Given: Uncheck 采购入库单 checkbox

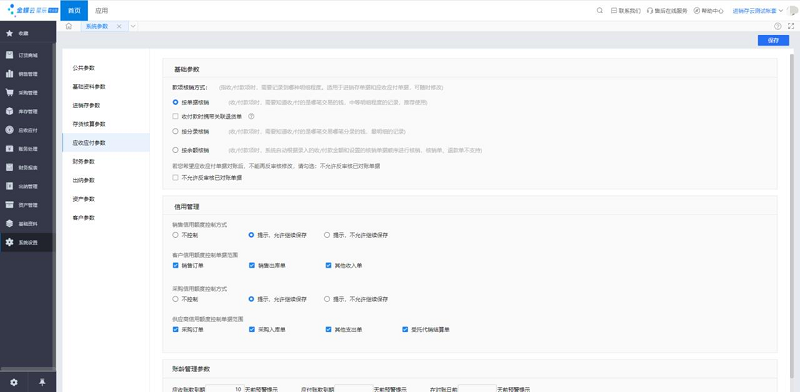Looking at the screenshot, I should click(x=252, y=330).
